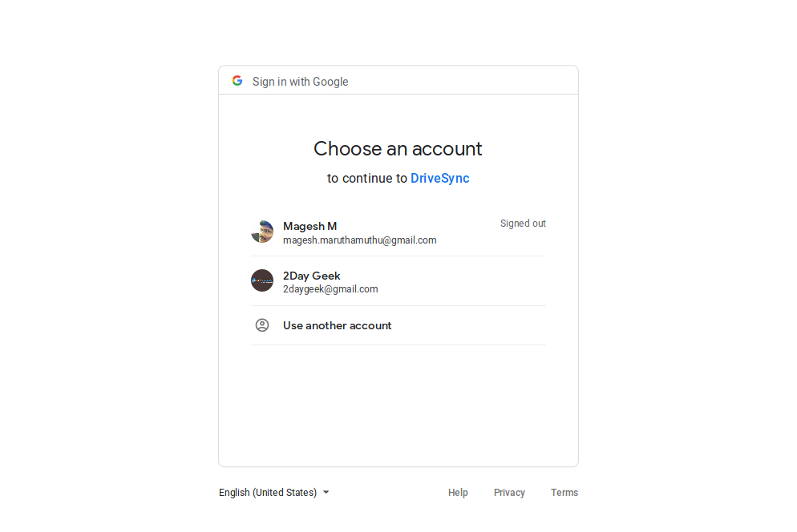Click empty area below Use another account
797x532 pixels.
pyautogui.click(x=398, y=405)
